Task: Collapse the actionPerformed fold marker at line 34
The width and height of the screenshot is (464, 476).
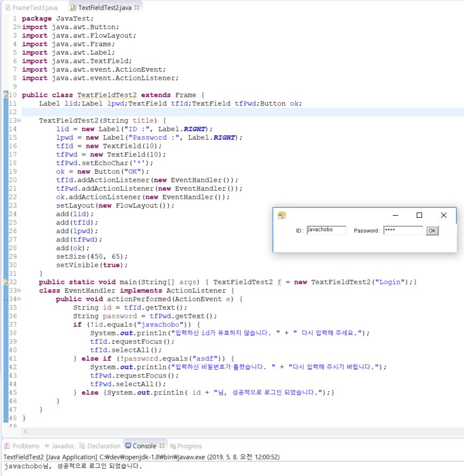Action: pos(19,299)
